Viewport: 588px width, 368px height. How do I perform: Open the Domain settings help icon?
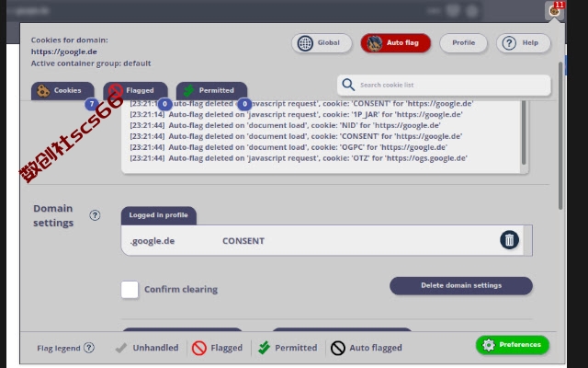(95, 215)
